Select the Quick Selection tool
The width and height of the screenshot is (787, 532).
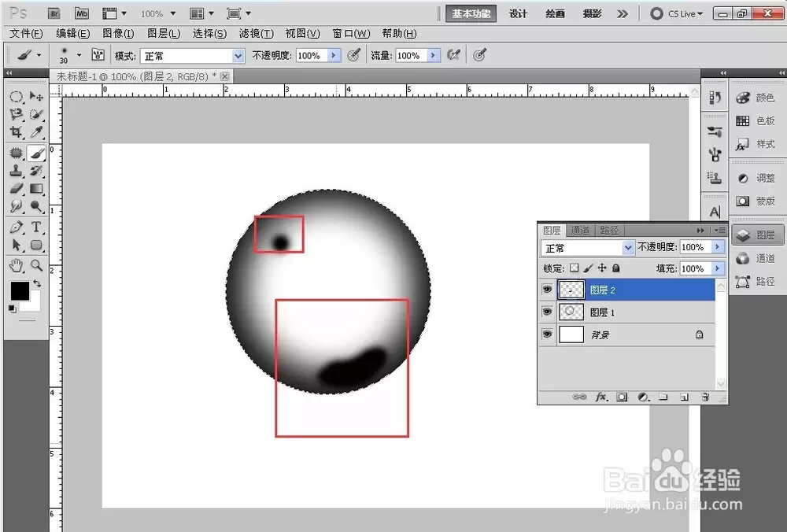(36, 114)
